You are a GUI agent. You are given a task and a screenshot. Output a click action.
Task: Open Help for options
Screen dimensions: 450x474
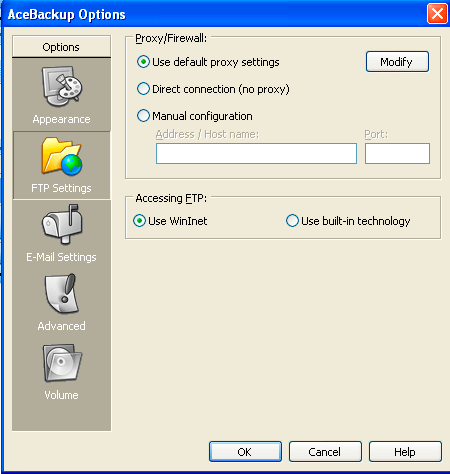click(x=405, y=452)
